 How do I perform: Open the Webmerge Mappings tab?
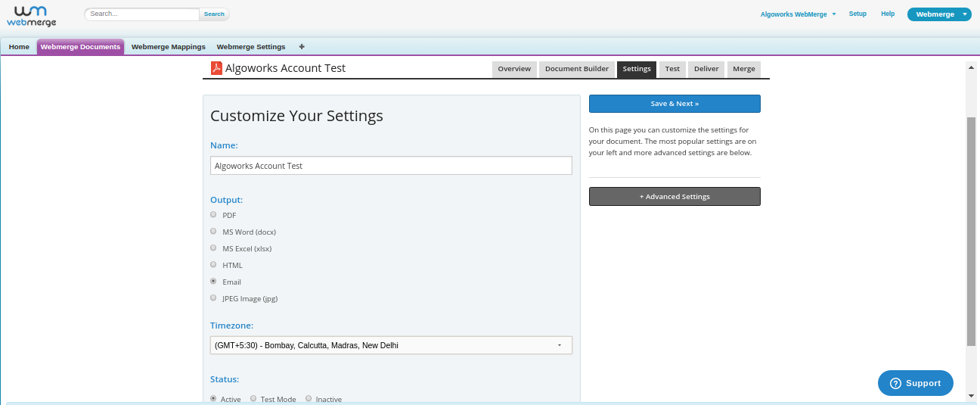coord(168,47)
